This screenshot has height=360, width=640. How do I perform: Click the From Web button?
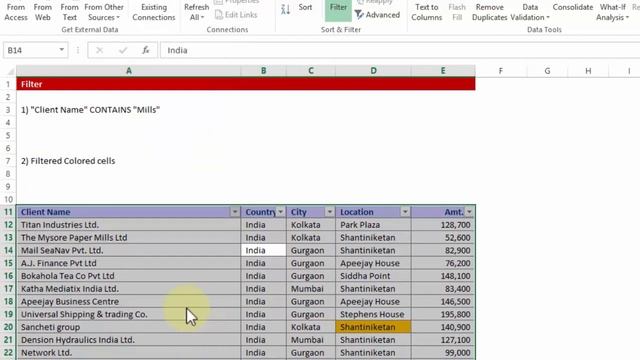42,12
